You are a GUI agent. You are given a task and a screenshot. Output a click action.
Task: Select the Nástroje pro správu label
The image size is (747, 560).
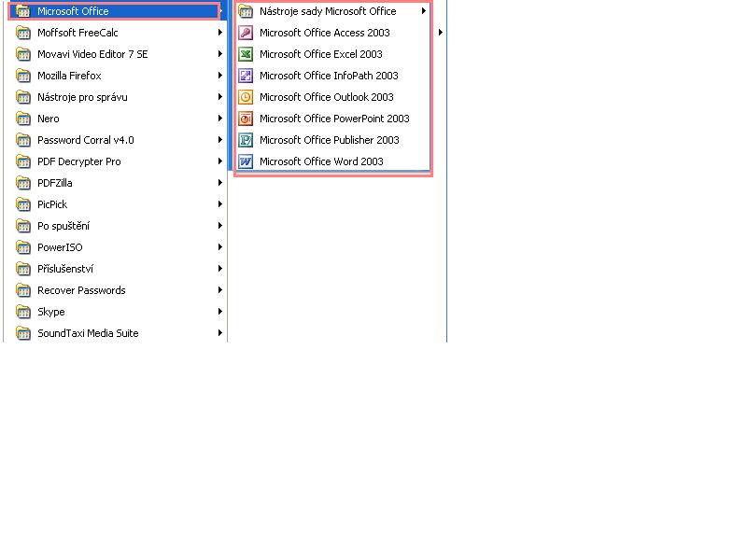82,97
